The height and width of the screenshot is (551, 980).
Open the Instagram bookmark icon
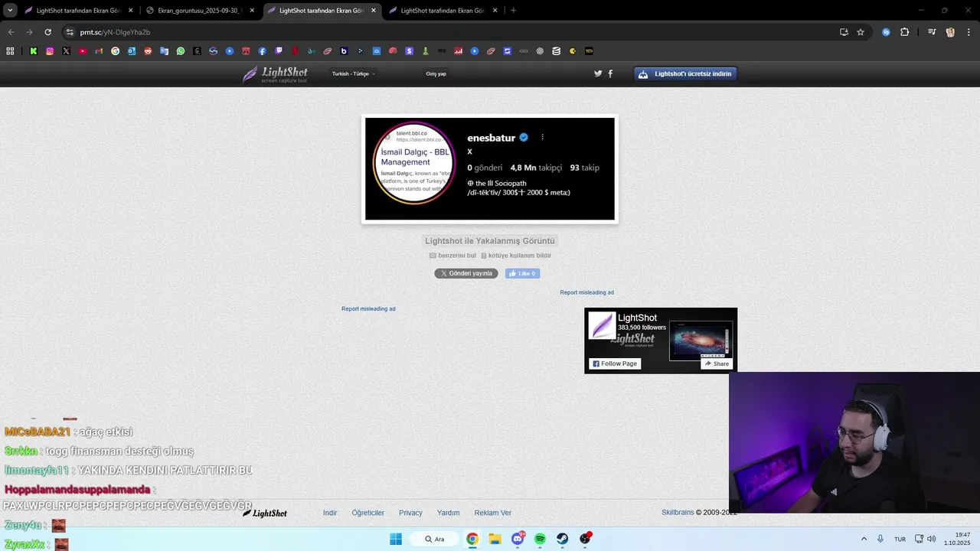[x=50, y=51]
